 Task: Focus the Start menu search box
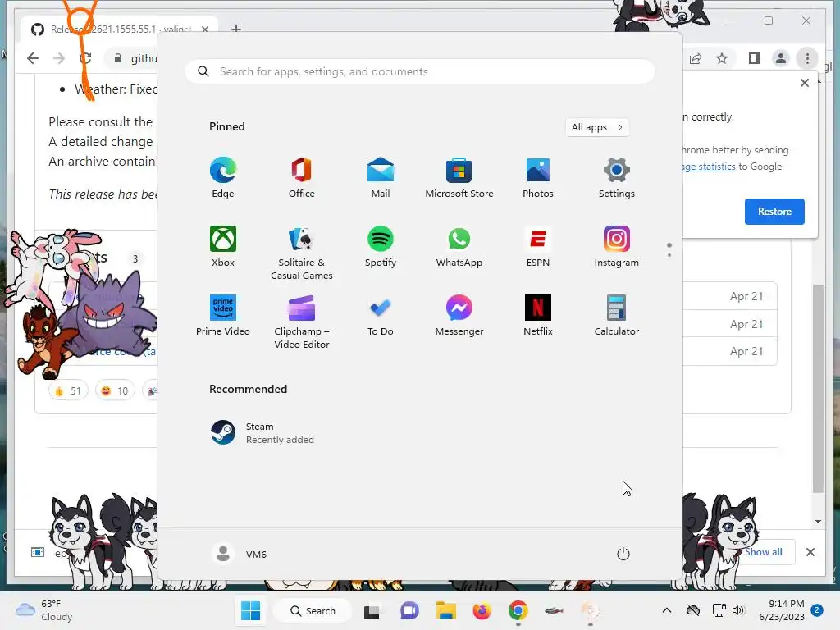pos(420,72)
